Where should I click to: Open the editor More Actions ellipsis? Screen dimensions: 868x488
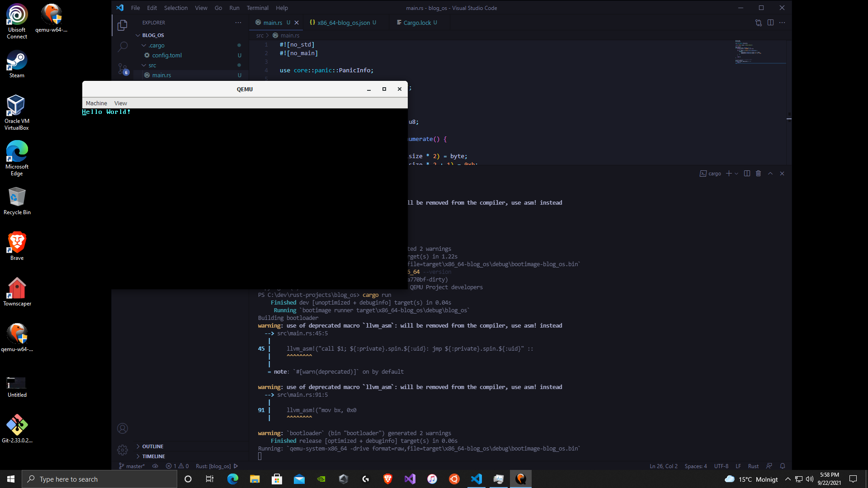tap(782, 23)
